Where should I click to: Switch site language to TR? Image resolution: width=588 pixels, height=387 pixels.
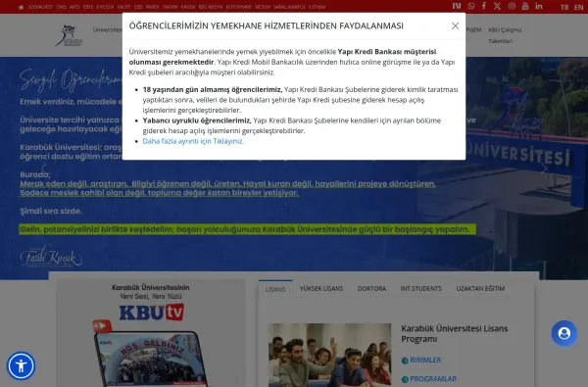click(564, 7)
